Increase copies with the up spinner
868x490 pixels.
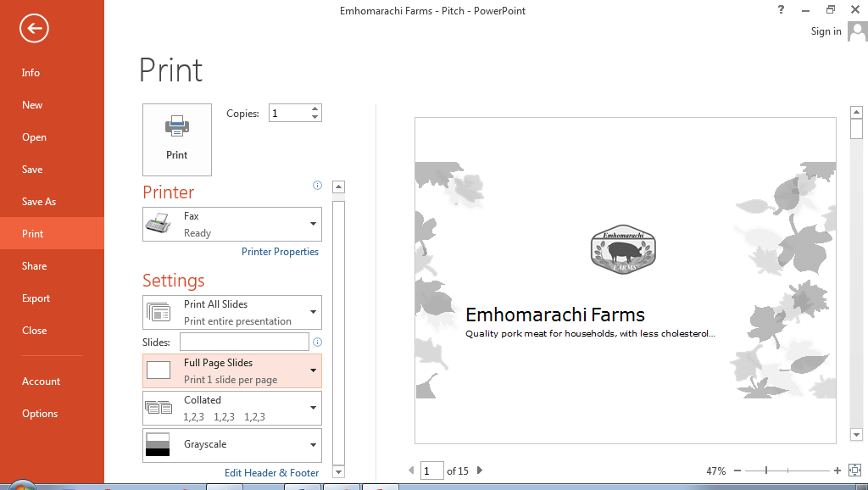pos(315,109)
